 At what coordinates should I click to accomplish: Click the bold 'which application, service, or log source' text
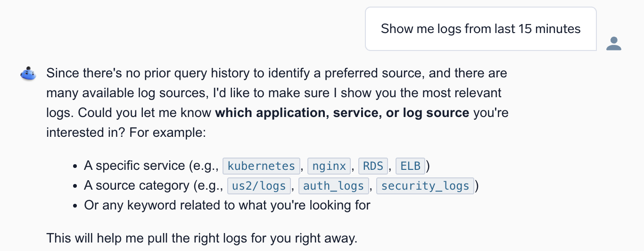coord(342,113)
